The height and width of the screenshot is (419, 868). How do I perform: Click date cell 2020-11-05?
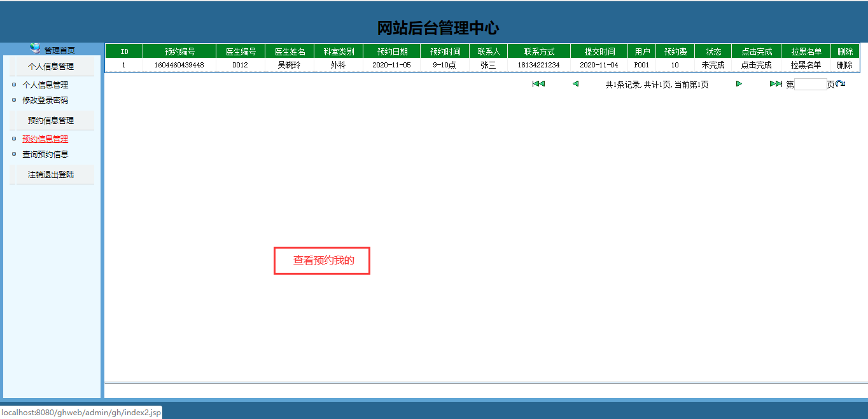pyautogui.click(x=391, y=65)
